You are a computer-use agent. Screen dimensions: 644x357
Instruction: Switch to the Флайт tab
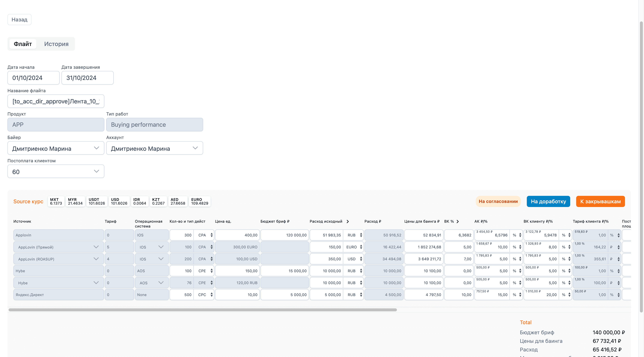click(23, 44)
